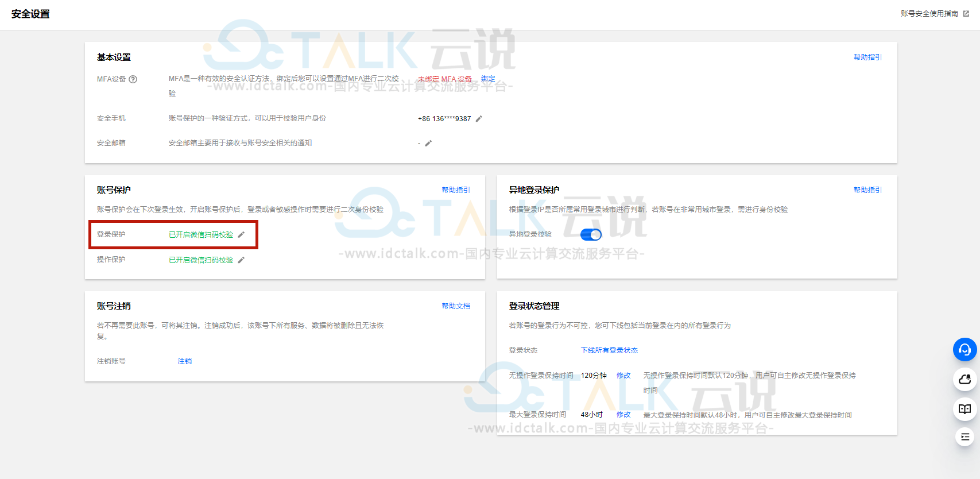Open the customer service headset icon

pyautogui.click(x=965, y=350)
